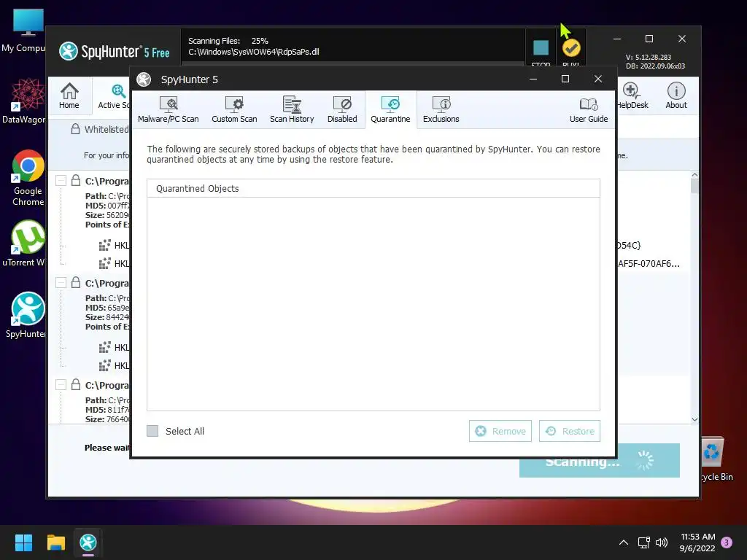
Task: Show hidden system tray icons
Action: click(623, 542)
